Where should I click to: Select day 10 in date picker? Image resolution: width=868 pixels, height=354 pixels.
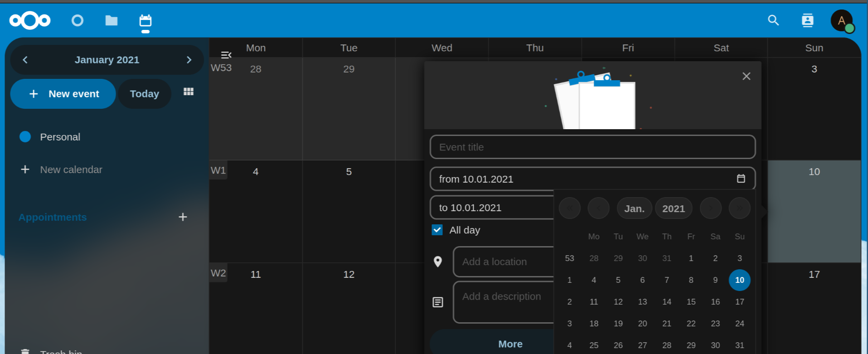point(740,280)
